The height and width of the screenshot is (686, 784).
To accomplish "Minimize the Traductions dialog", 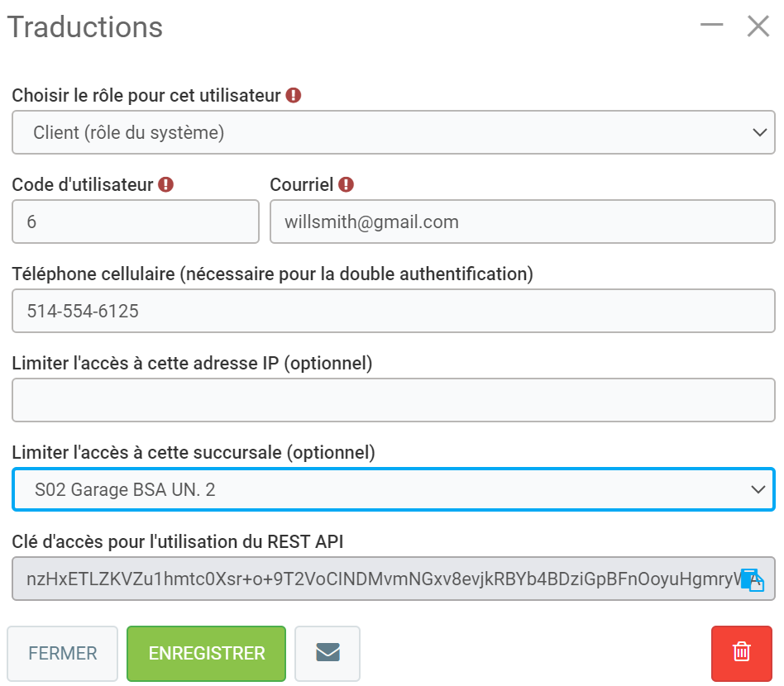I will tap(711, 26).
